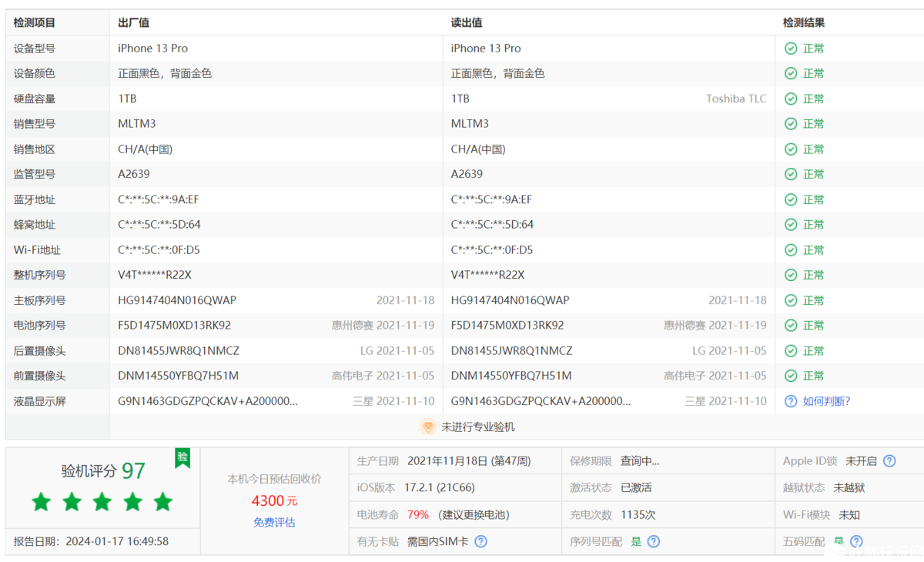Open the help icon beside Apple ID锁 未开启

[889, 461]
